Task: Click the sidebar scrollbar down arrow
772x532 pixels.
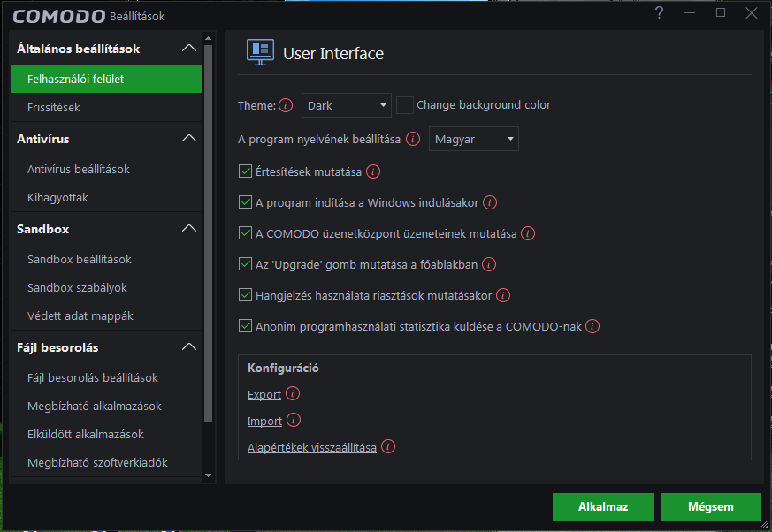Action: 209,475
